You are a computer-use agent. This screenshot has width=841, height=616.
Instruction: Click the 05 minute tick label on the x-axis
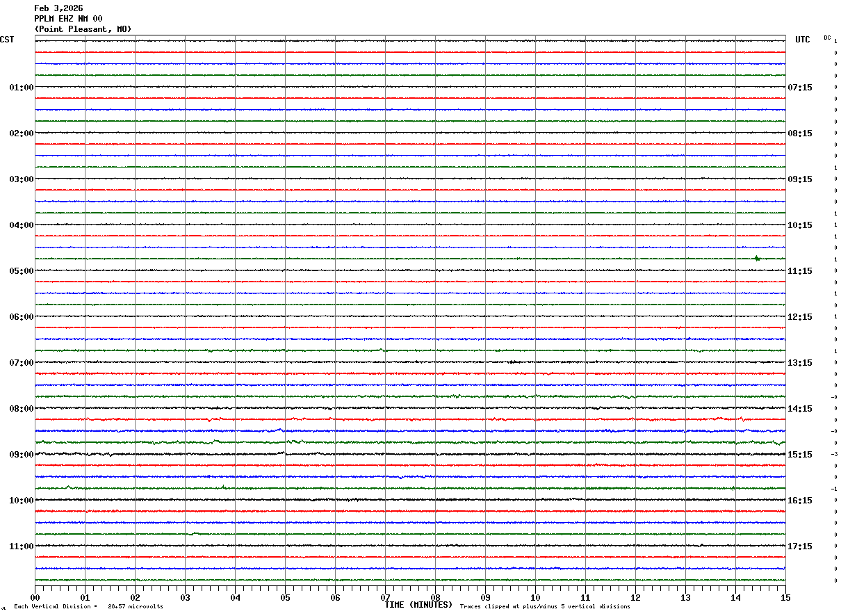[x=285, y=598]
